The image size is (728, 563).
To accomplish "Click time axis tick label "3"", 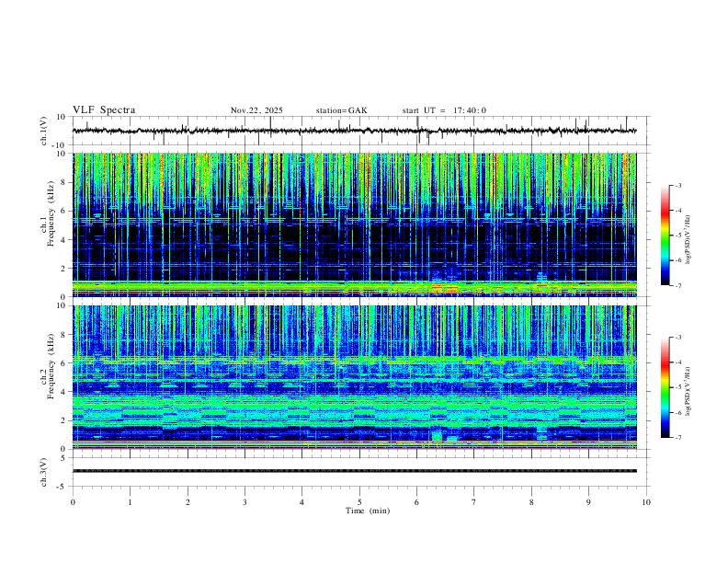I will pos(245,502).
